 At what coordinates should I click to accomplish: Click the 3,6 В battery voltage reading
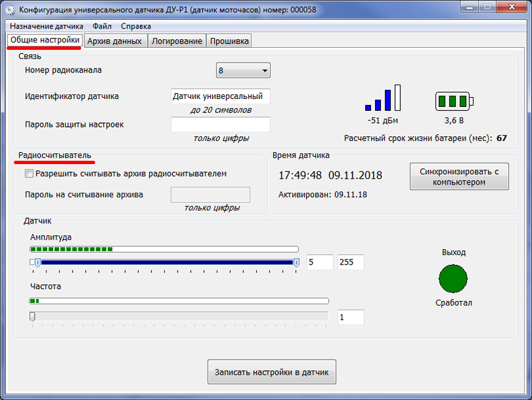(x=454, y=120)
